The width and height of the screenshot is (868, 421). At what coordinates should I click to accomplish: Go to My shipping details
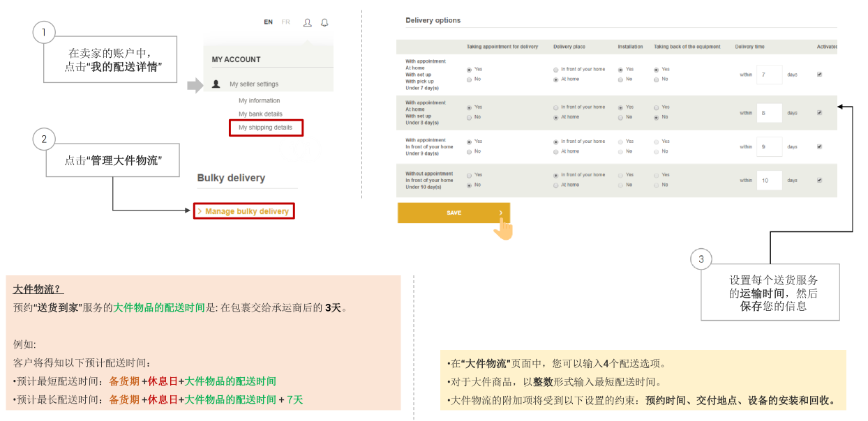(x=265, y=128)
